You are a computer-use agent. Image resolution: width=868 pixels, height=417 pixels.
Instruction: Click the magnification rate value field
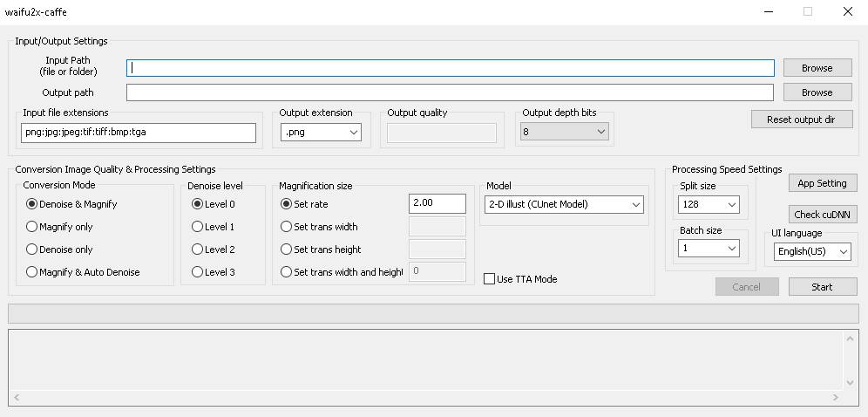point(437,203)
